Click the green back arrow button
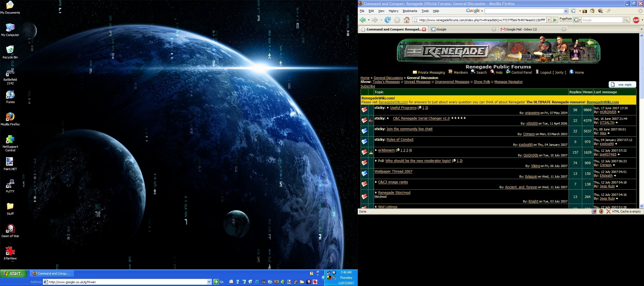The height and width of the screenshot is (286, 644). 363,20
